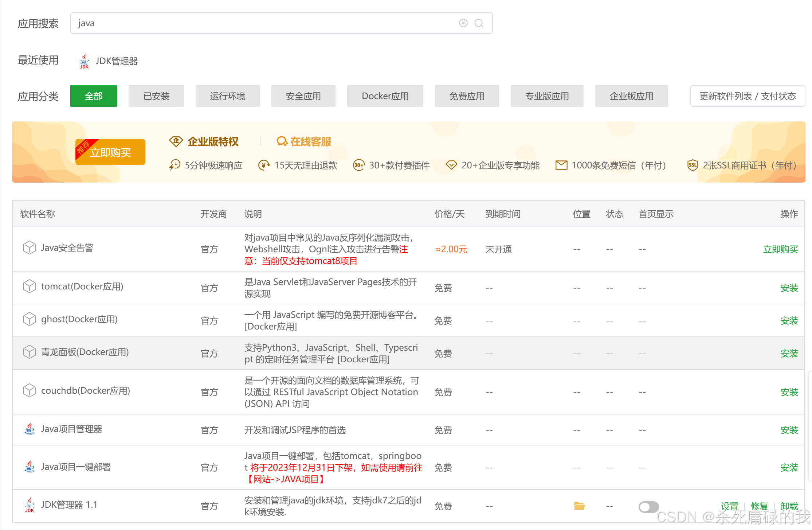
Task: Open Docker应用 category
Action: coord(385,96)
